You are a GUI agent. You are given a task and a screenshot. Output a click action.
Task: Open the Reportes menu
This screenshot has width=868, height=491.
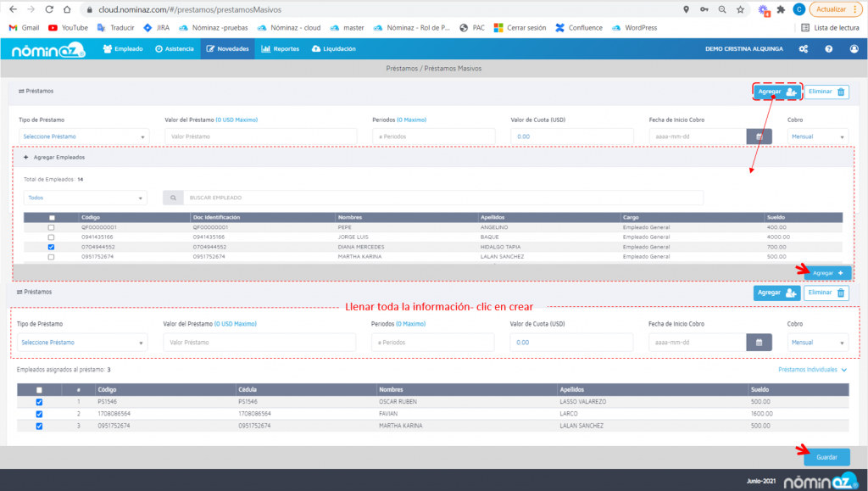click(x=280, y=48)
